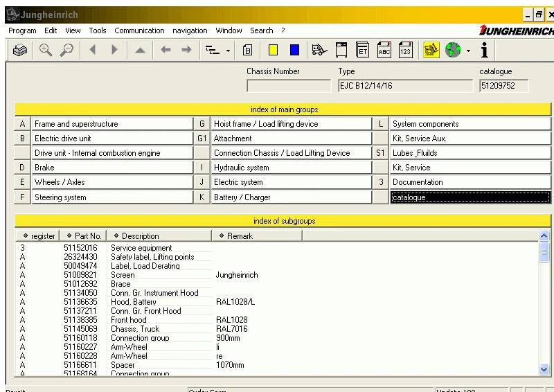554x392 pixels.
Task: Click the ET notepad icon
Action: pos(362,50)
